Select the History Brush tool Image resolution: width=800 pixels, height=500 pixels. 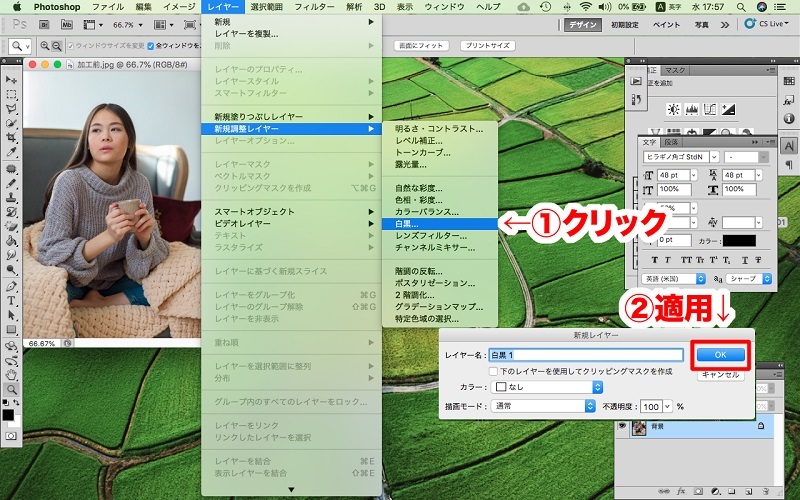(x=11, y=211)
